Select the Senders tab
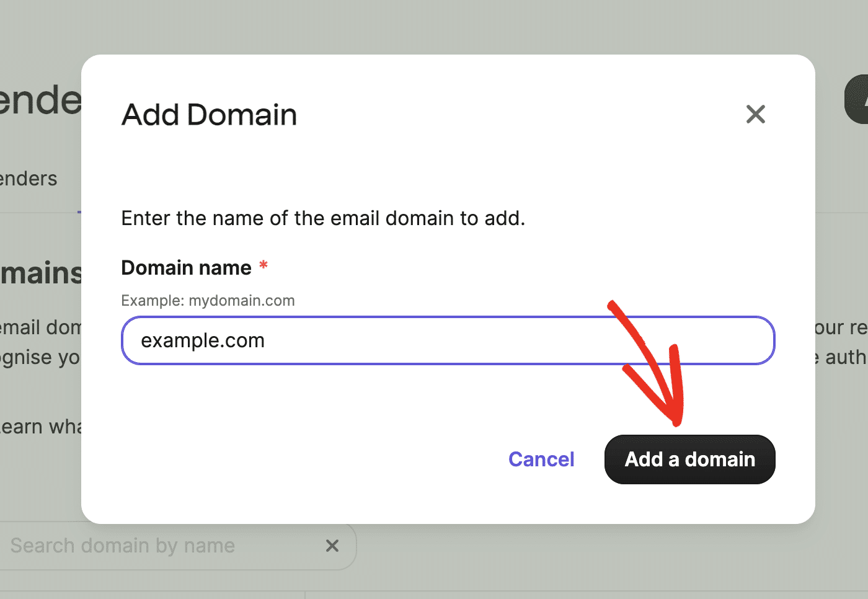868x599 pixels. (x=28, y=179)
